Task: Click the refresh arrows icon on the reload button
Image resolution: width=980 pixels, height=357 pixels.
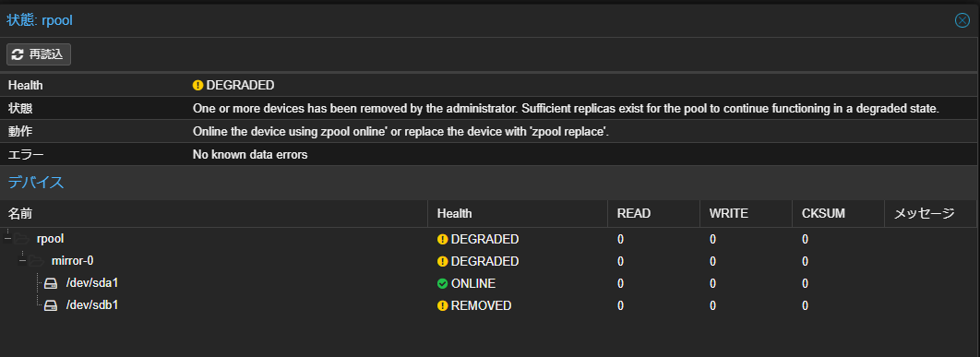Action: click(x=18, y=54)
